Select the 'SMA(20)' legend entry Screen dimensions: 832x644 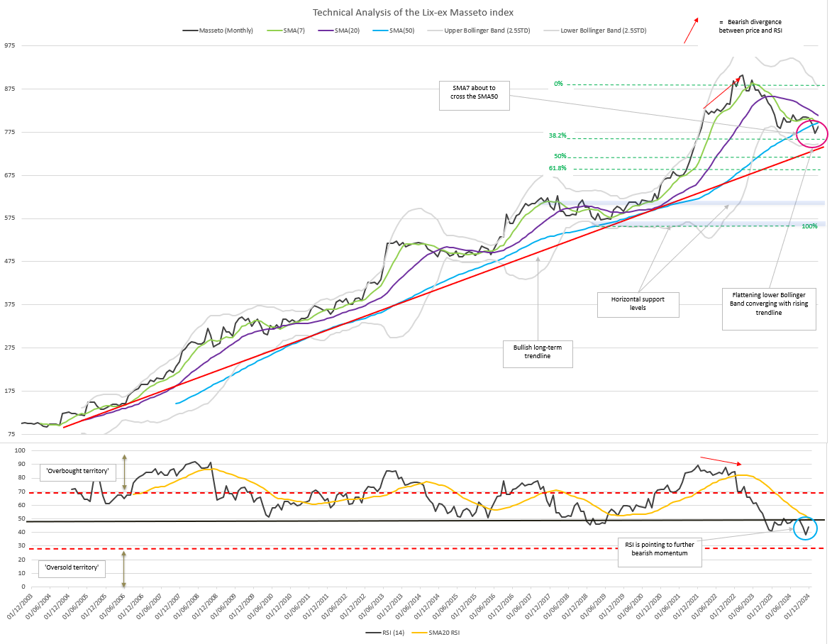tap(339, 30)
